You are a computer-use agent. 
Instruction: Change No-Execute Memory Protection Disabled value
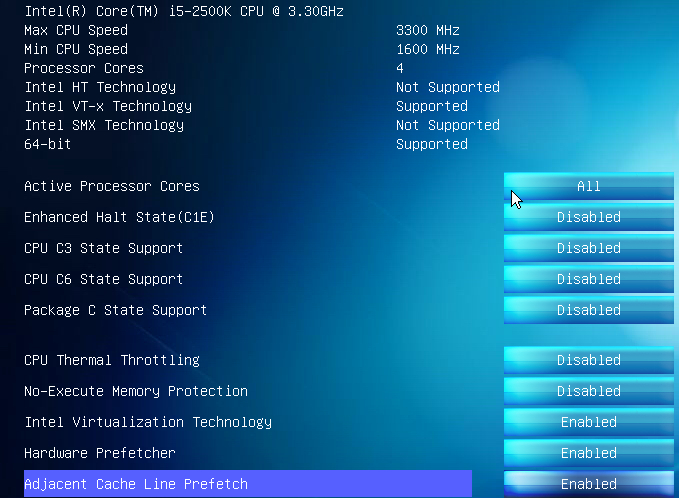[588, 391]
